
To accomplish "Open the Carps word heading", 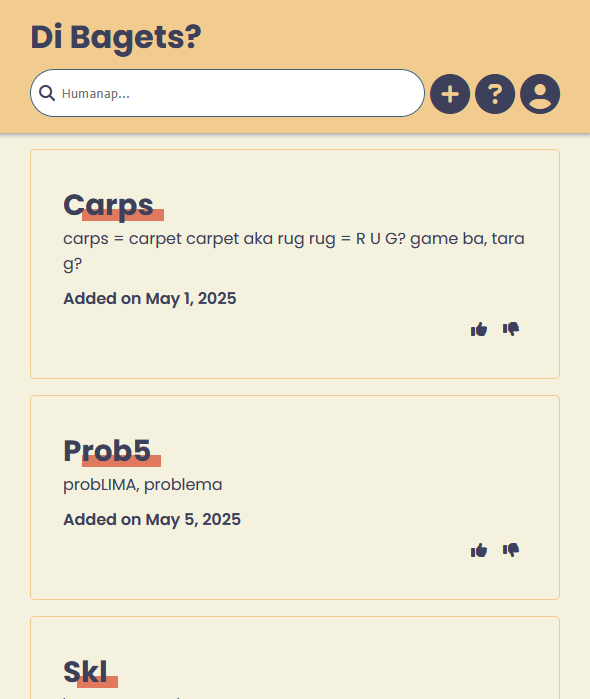I will click(x=108, y=205).
